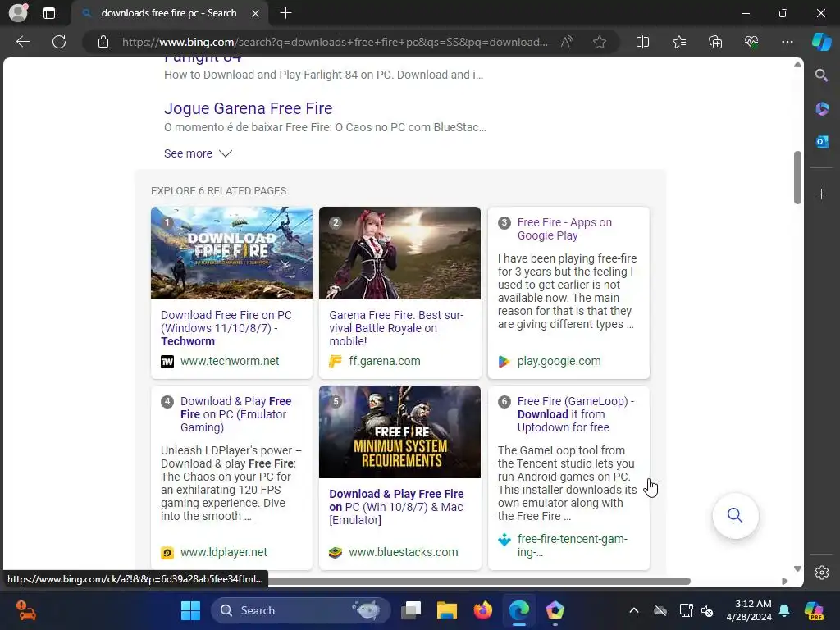The height and width of the screenshot is (630, 840).
Task: Click the horizontal scrollbar thumb
Action: point(479,582)
